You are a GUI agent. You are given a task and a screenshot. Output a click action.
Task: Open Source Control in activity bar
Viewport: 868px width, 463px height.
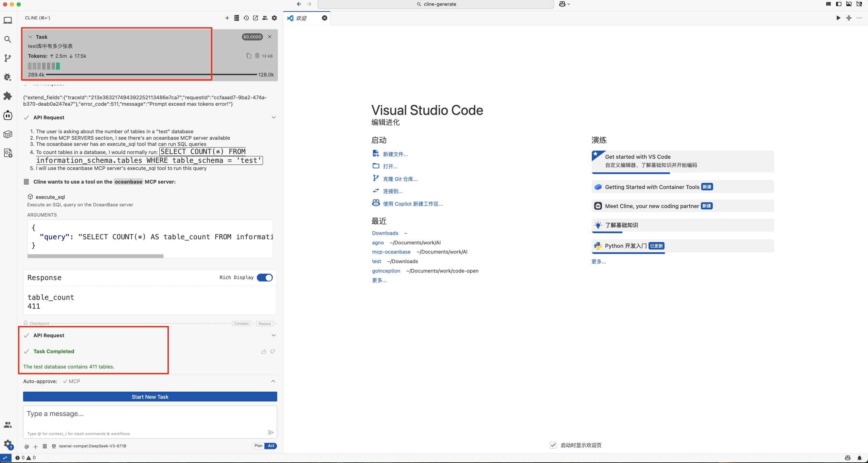pyautogui.click(x=7, y=58)
